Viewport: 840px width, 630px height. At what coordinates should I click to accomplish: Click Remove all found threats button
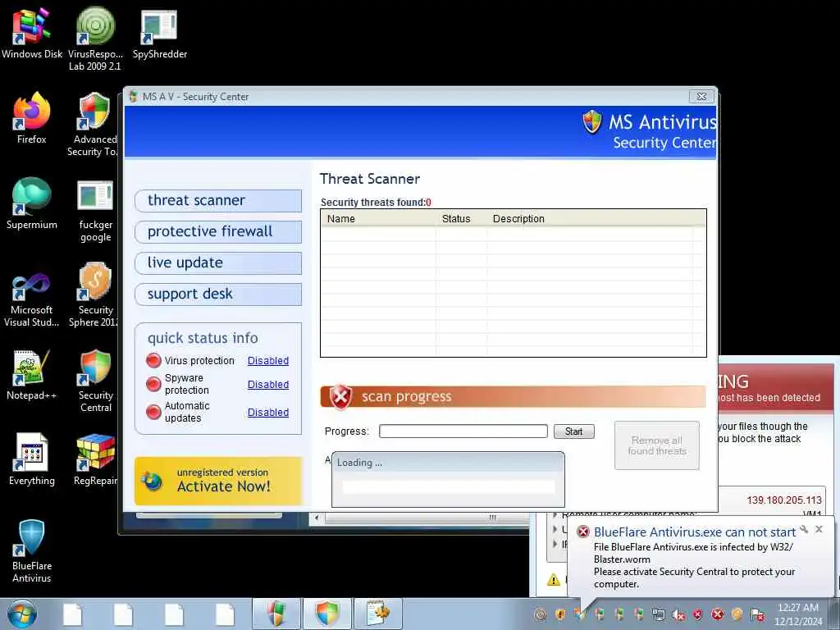(x=657, y=445)
